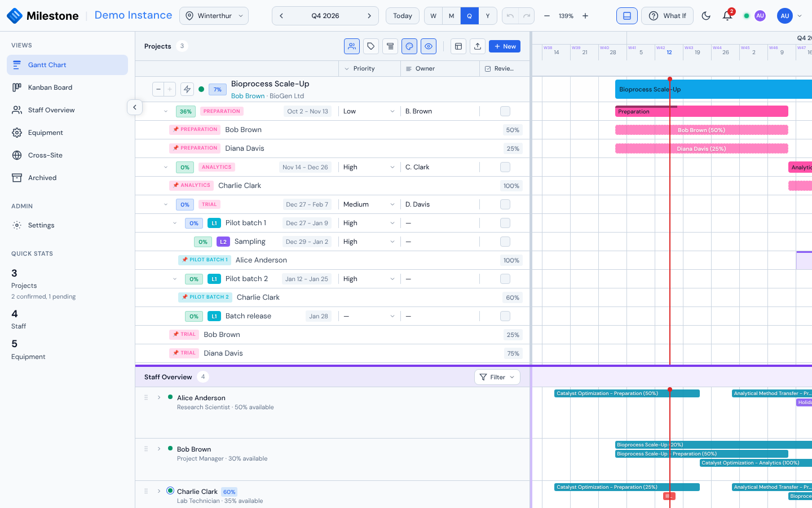Switch timescale to Week (W)

pyautogui.click(x=433, y=16)
